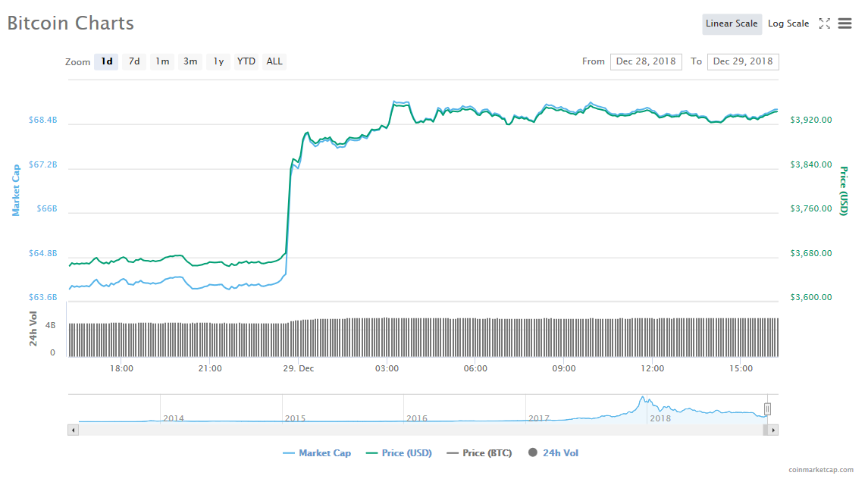Switch to Linear Scale

(732, 23)
